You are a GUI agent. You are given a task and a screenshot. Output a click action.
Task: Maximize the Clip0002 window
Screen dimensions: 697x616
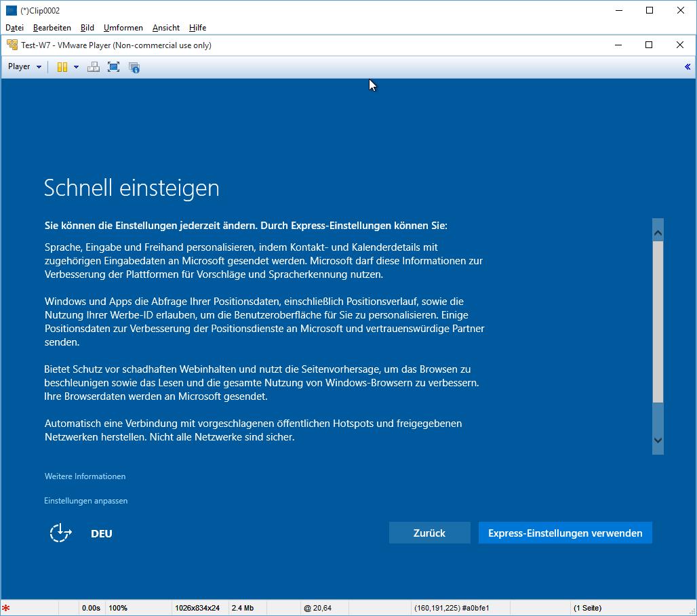[x=650, y=10]
